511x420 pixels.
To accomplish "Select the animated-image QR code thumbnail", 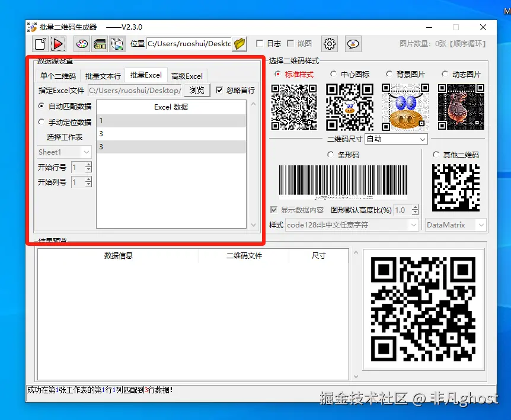I will (x=461, y=107).
